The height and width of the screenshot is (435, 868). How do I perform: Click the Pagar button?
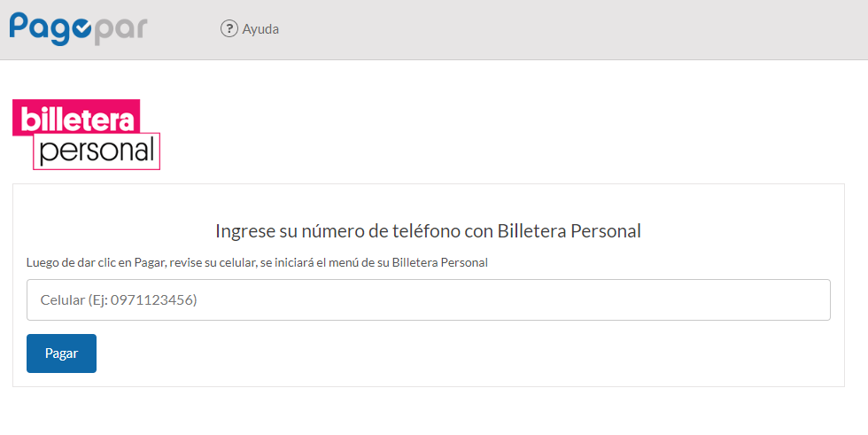[61, 353]
